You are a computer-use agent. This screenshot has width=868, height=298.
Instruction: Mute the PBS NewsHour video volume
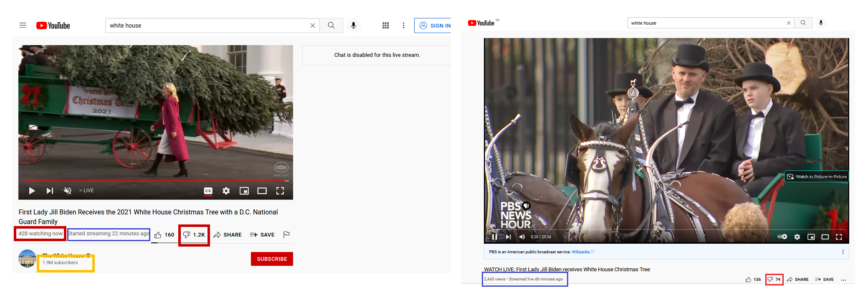coord(522,237)
